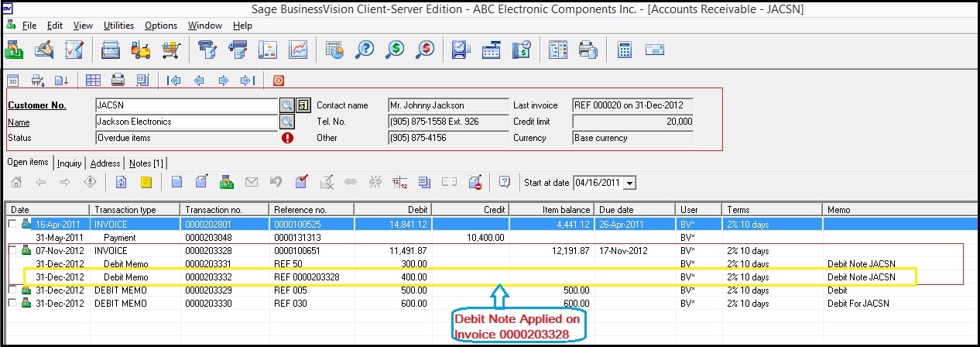Click the undo arrow in open items toolbar

pyautogui.click(x=276, y=183)
